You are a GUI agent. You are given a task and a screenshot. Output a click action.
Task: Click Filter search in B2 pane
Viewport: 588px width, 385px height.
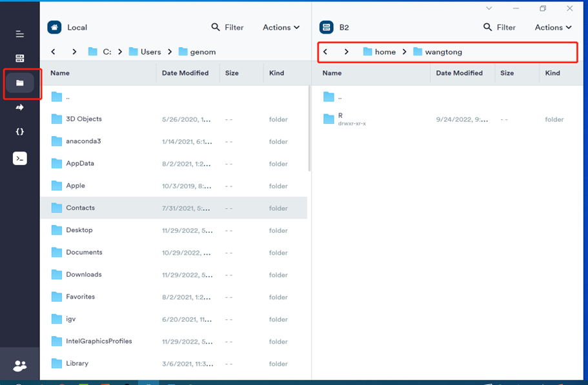click(499, 27)
